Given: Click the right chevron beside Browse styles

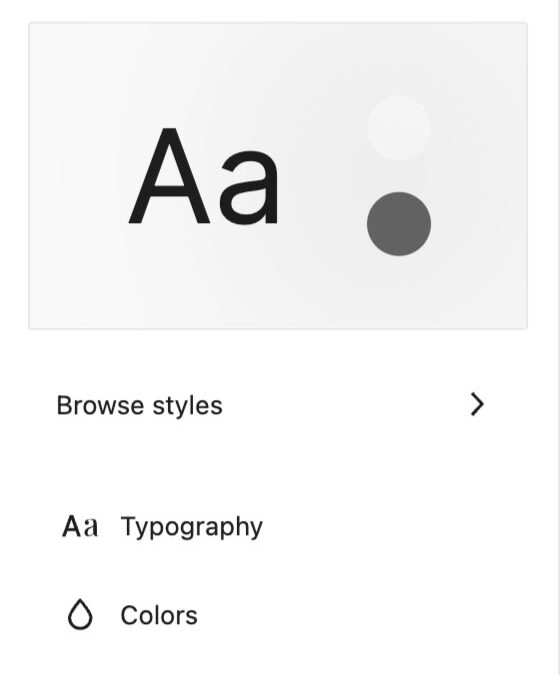Looking at the screenshot, I should click(x=477, y=404).
